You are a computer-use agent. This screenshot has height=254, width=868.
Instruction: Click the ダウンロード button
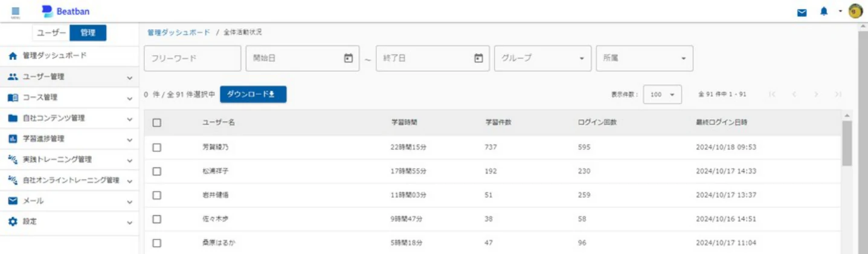[x=253, y=94]
